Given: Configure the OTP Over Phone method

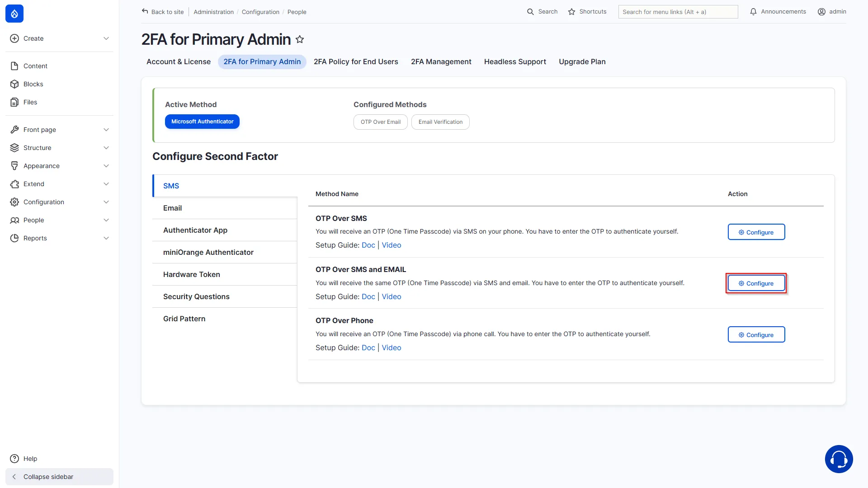Looking at the screenshot, I should point(756,335).
